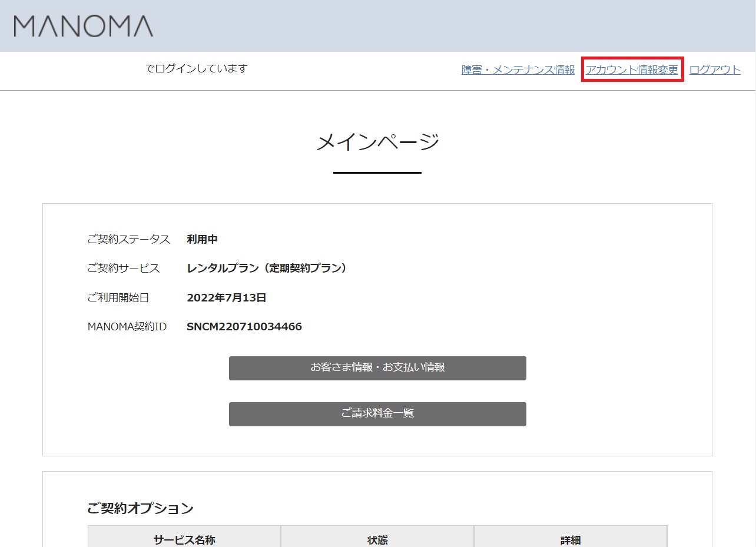This screenshot has width=756, height=547.
Task: Select the メインページ heading
Action: 377,142
